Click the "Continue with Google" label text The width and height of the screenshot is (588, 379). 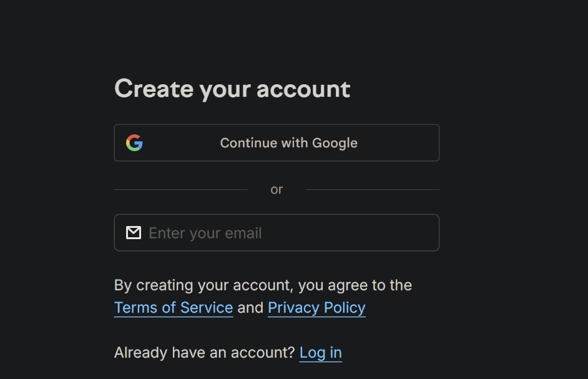pyautogui.click(x=288, y=143)
